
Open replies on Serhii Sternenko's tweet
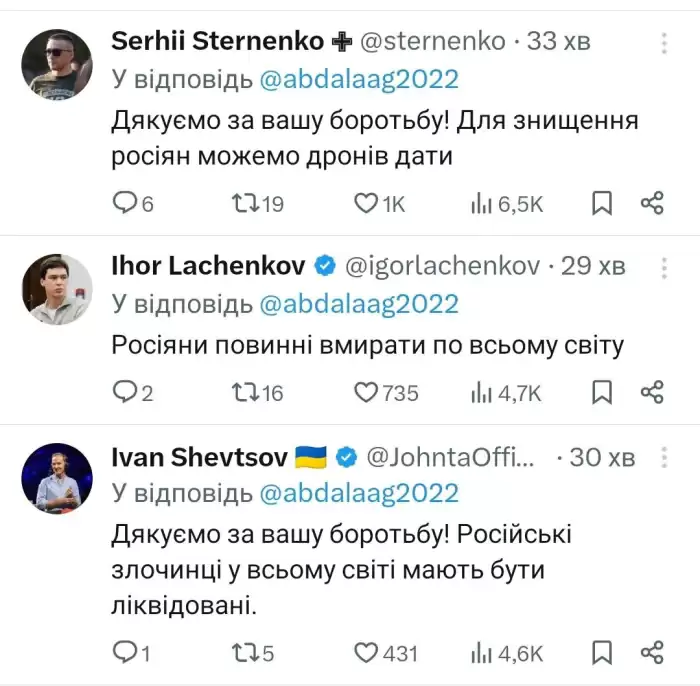pos(132,204)
